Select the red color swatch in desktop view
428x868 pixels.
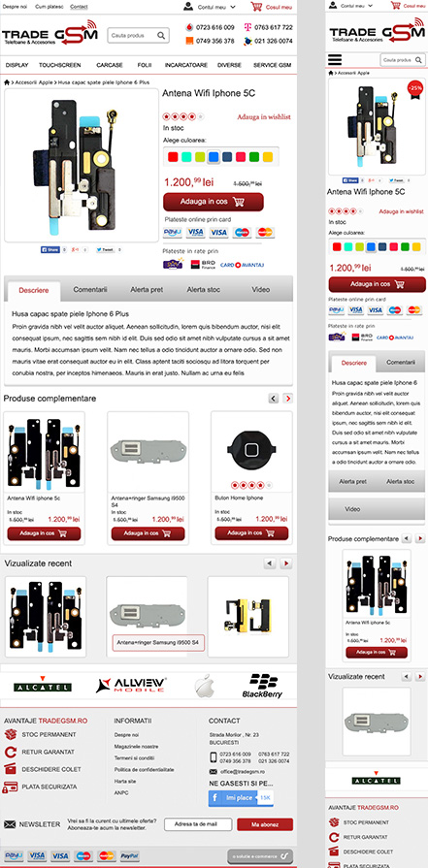point(173,157)
